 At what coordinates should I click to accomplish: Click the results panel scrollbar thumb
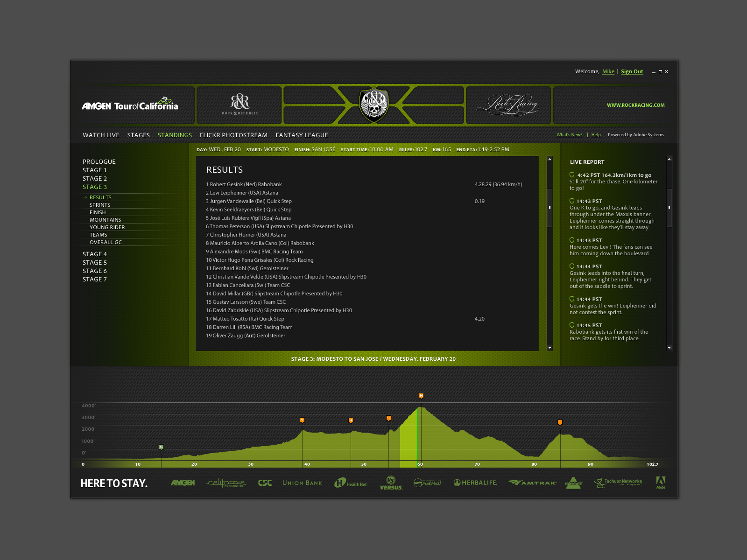550,208
